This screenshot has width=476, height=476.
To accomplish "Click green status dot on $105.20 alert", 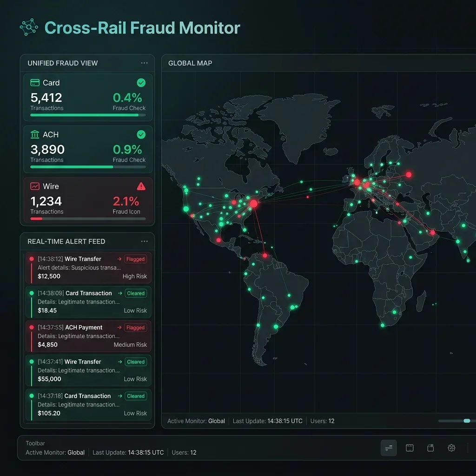I will pyautogui.click(x=32, y=396).
